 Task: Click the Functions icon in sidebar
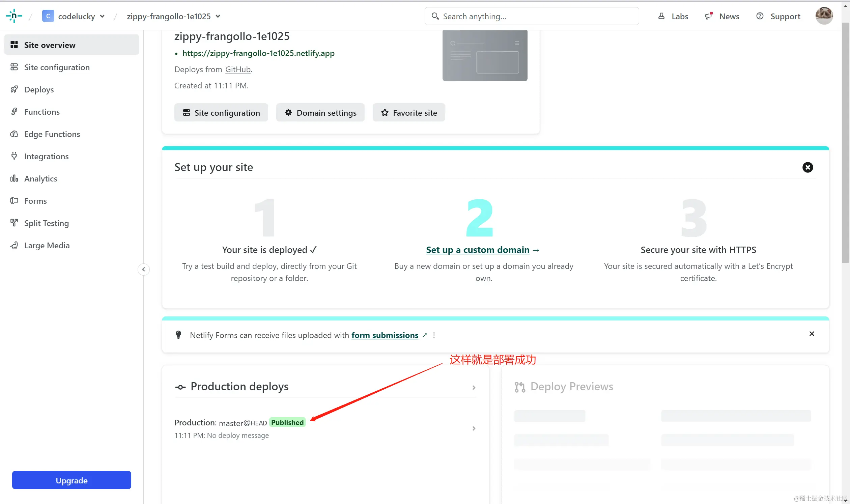point(14,111)
